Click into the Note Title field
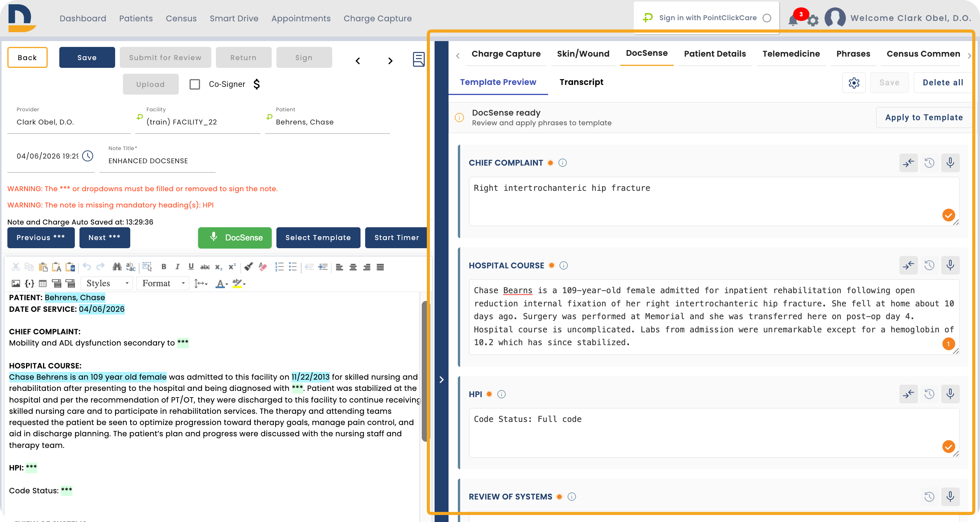The width and height of the screenshot is (980, 522). [157, 161]
